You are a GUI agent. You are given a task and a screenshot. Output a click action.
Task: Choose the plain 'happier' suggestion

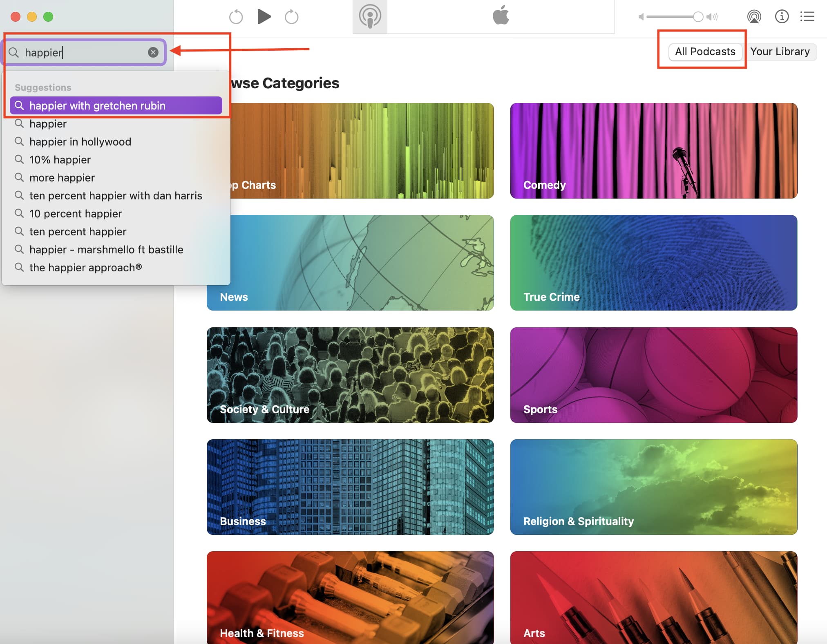tap(116, 123)
